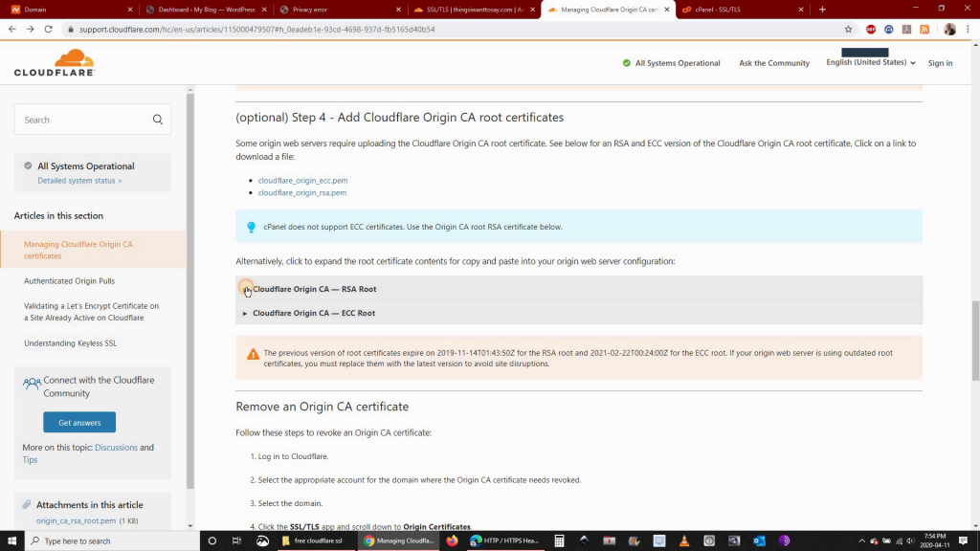Switch to the cPanel - SSL/TLS tab
Image resolution: width=980 pixels, height=551 pixels.
coord(743,10)
